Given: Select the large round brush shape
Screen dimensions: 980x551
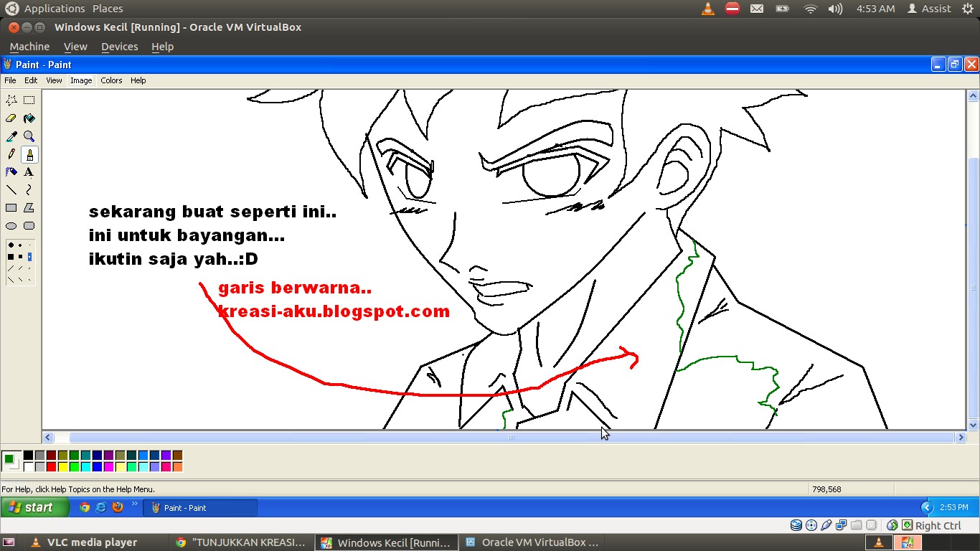Looking at the screenshot, I should [11, 245].
